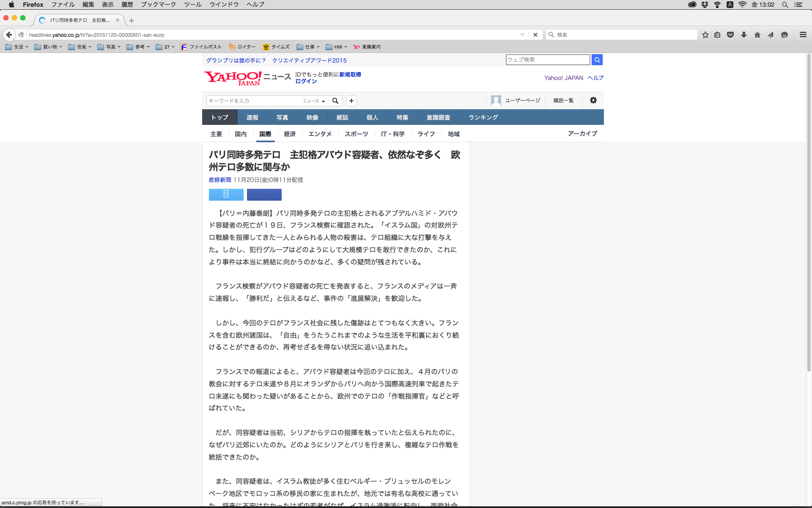Click the blue web search button
The height and width of the screenshot is (508, 812).
pyautogui.click(x=597, y=60)
